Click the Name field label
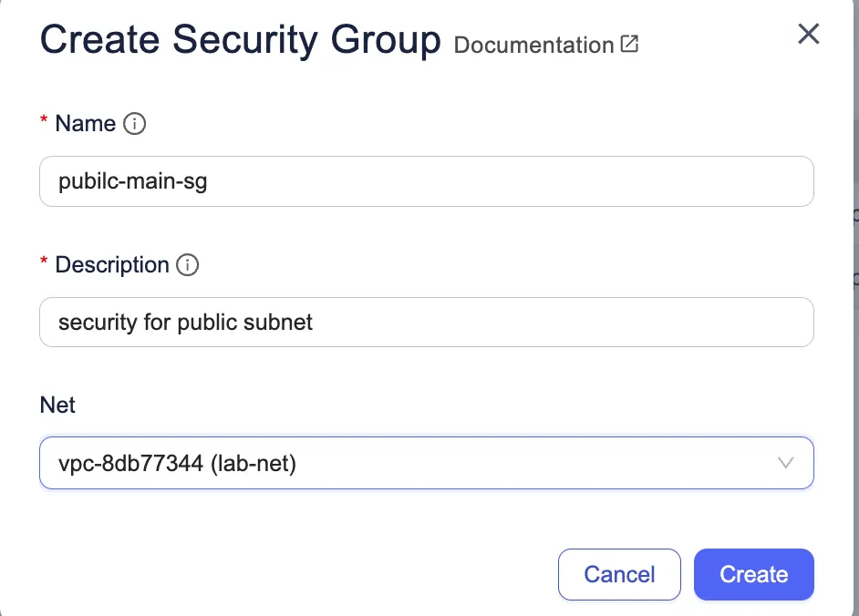This screenshot has width=859, height=616. point(86,124)
